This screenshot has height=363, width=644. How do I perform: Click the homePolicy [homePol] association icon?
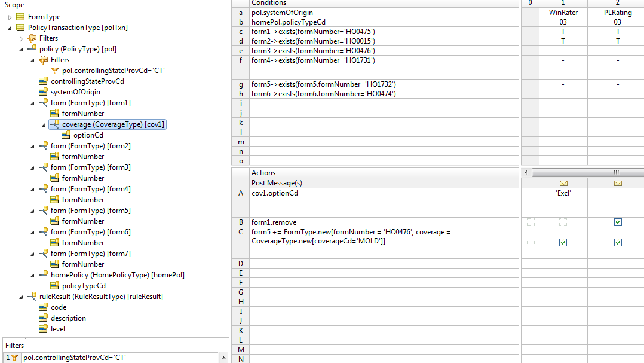click(43, 274)
